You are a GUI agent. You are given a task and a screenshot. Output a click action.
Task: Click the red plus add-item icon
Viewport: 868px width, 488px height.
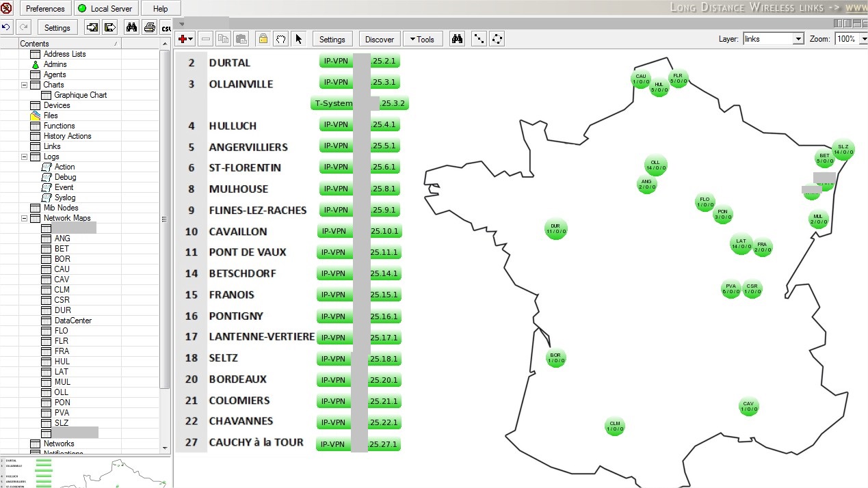coord(185,39)
